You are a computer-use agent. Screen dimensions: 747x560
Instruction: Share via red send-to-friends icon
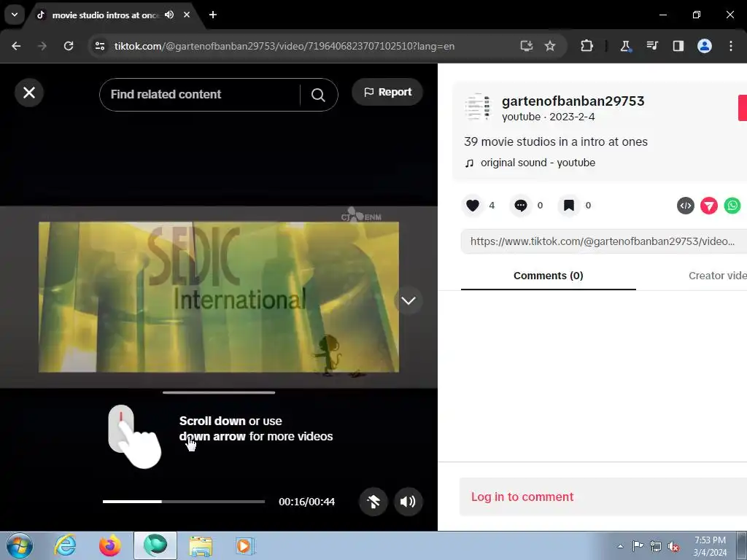click(709, 206)
